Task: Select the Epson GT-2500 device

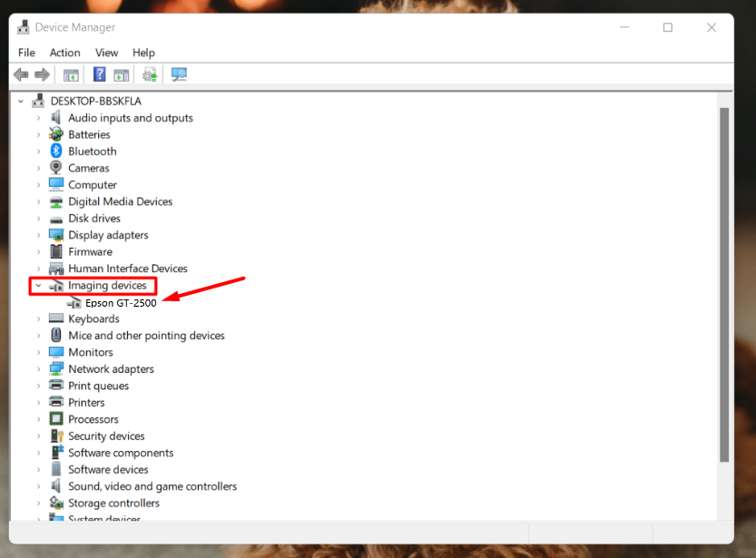Action: click(x=121, y=303)
